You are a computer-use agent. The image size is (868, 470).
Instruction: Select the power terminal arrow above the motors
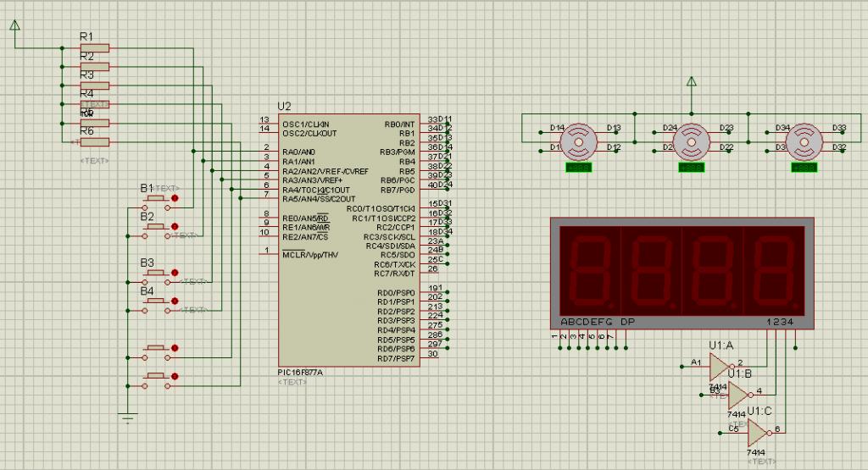coord(692,82)
